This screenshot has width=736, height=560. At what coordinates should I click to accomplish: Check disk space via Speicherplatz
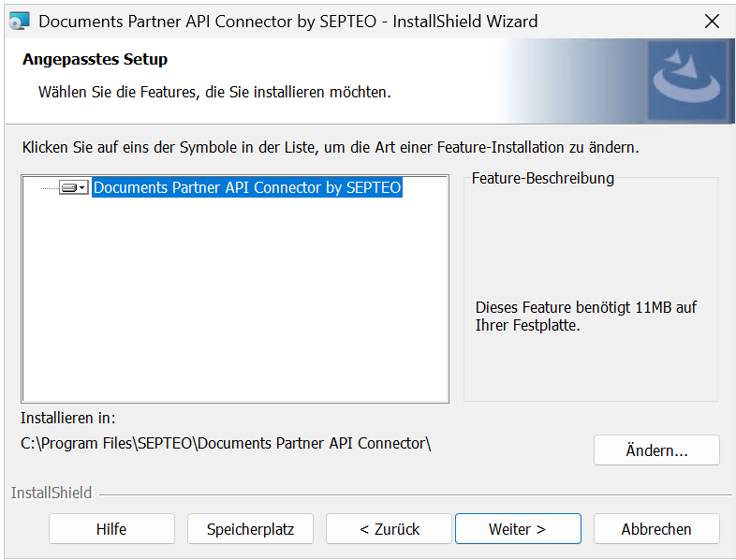[x=250, y=529]
